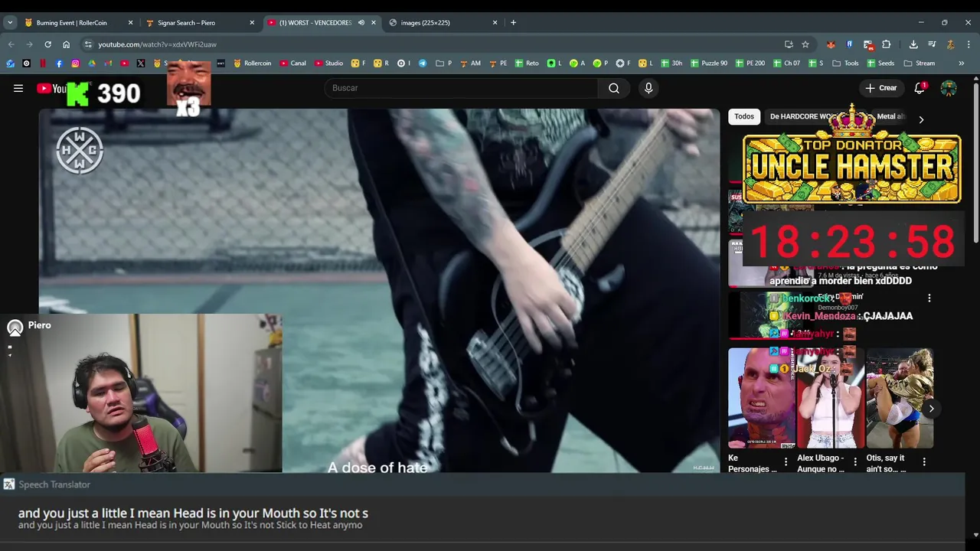Open the Tools bookmarks folder

845,64
